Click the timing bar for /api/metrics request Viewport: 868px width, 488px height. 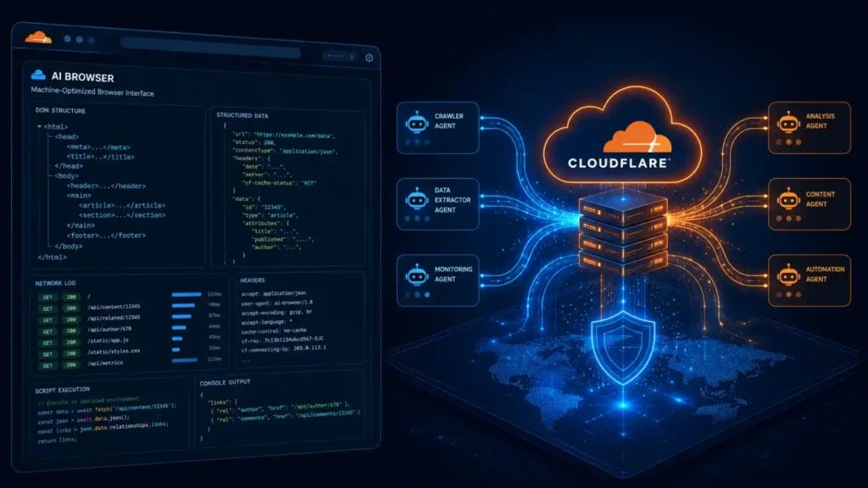[185, 360]
